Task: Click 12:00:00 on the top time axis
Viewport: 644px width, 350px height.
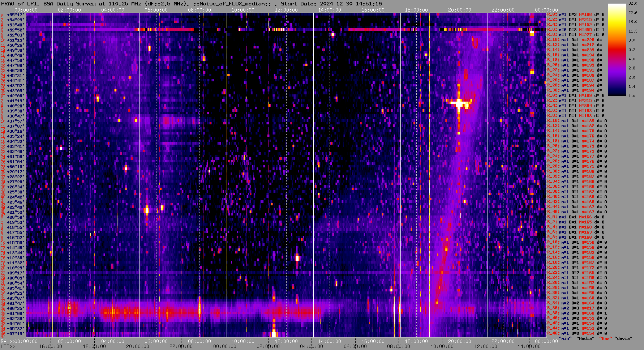Action: point(286,10)
